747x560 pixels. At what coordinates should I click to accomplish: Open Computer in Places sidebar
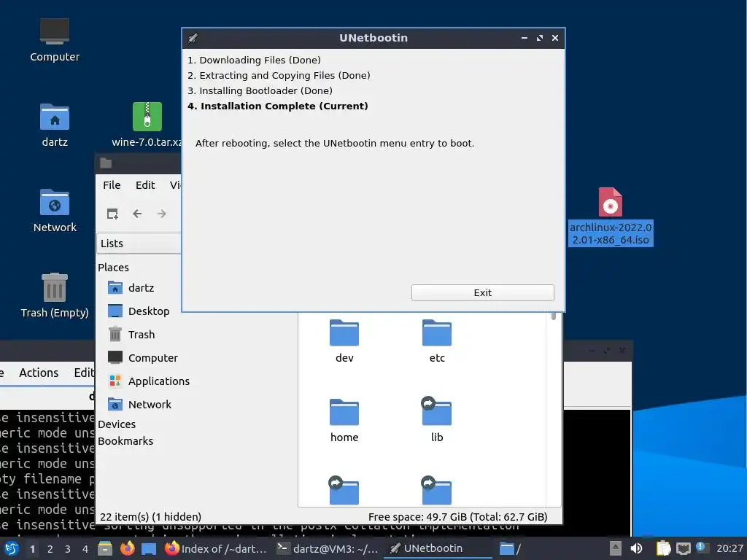142,357
